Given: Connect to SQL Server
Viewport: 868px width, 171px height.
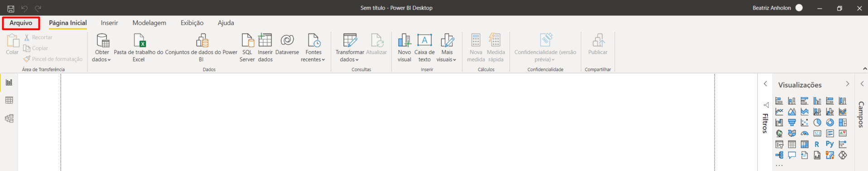Looking at the screenshot, I should [247, 48].
